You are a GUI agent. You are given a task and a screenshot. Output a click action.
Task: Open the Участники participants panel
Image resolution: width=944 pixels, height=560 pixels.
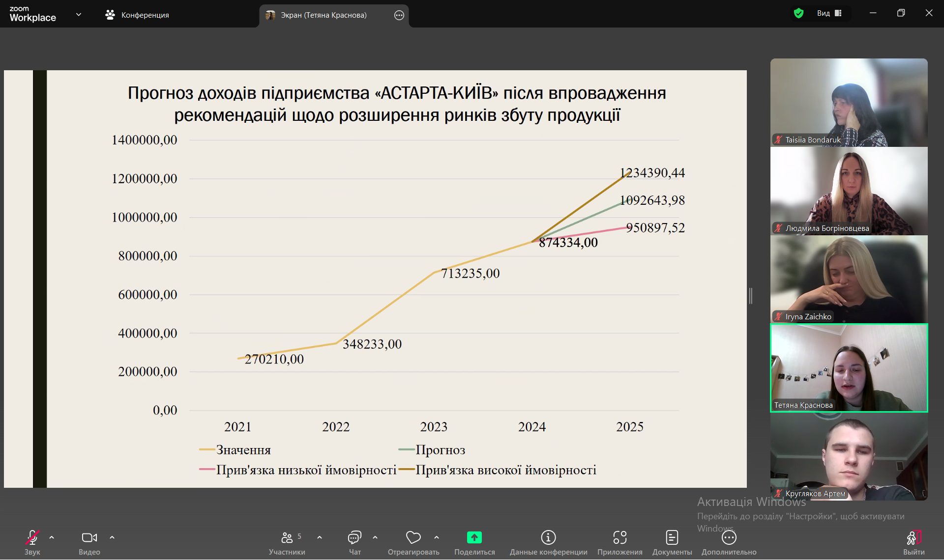pyautogui.click(x=287, y=538)
